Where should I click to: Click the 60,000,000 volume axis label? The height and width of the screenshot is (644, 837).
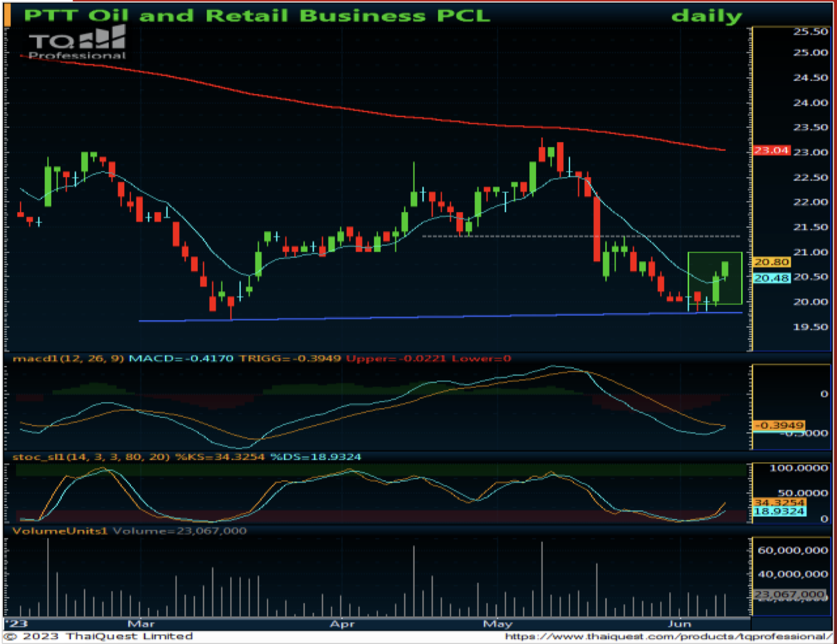[x=792, y=550]
